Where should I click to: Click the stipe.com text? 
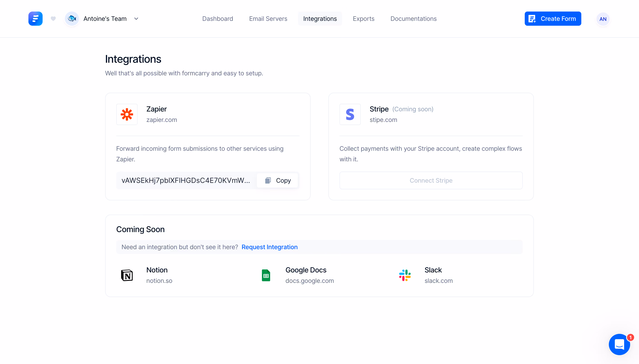click(x=383, y=120)
